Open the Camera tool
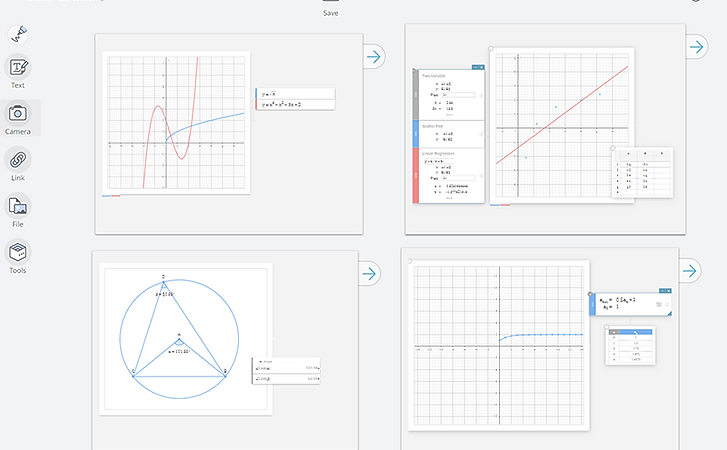This screenshot has width=727, height=450. pos(18,118)
